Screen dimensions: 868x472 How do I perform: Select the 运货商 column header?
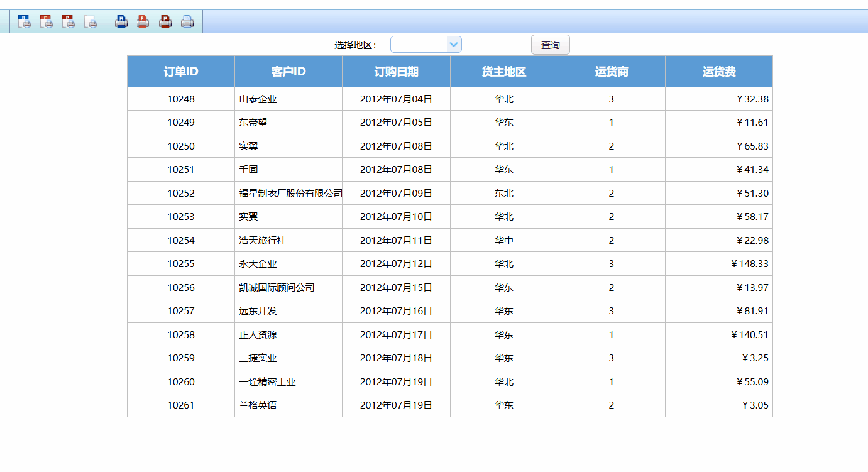(x=612, y=72)
